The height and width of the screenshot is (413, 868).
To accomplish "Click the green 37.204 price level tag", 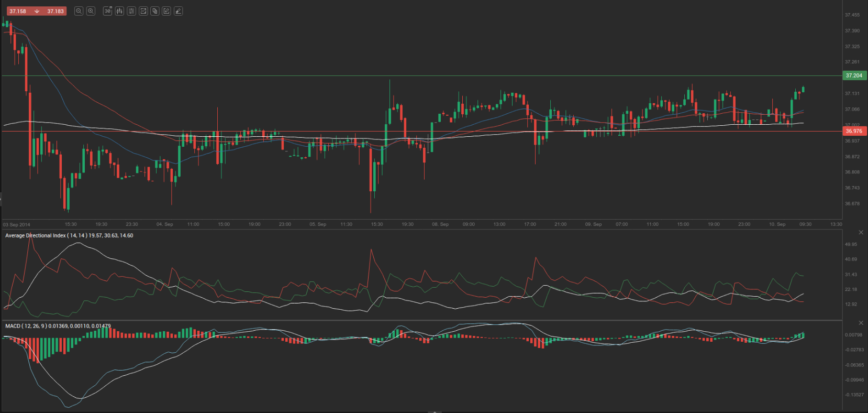I will click(x=854, y=75).
